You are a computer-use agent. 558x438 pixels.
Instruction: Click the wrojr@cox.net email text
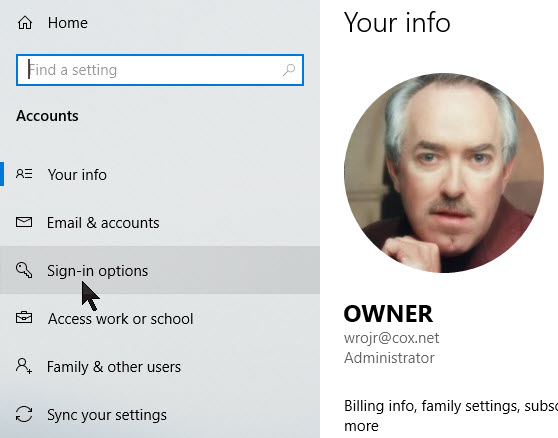pos(391,338)
